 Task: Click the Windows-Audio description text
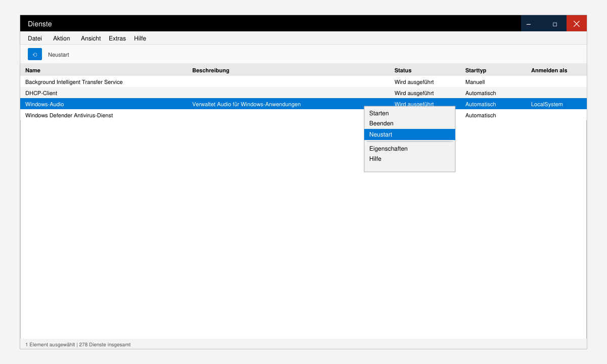pos(246,104)
